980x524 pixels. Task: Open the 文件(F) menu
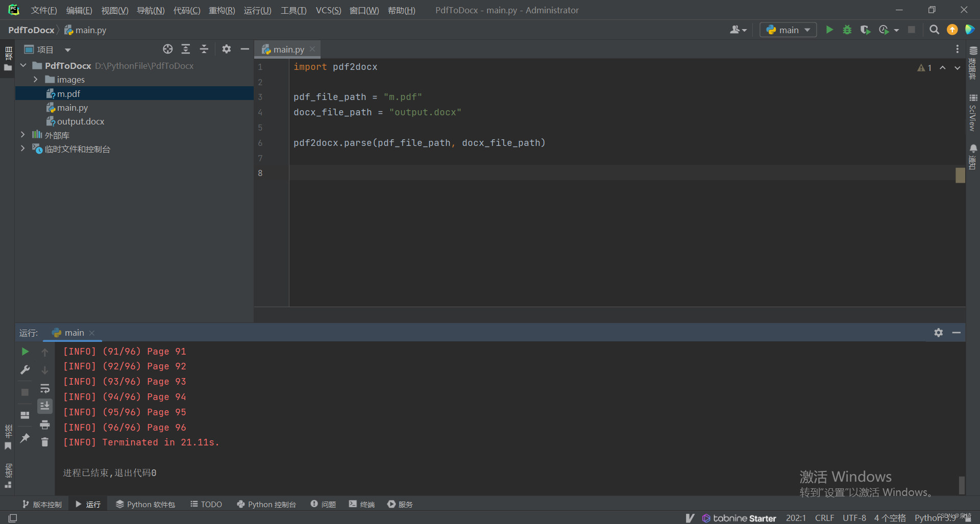[44, 10]
